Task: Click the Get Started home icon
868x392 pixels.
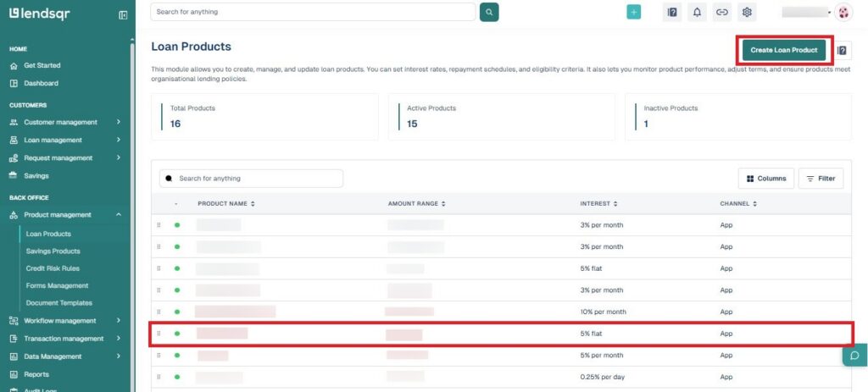Action: pyautogui.click(x=14, y=66)
